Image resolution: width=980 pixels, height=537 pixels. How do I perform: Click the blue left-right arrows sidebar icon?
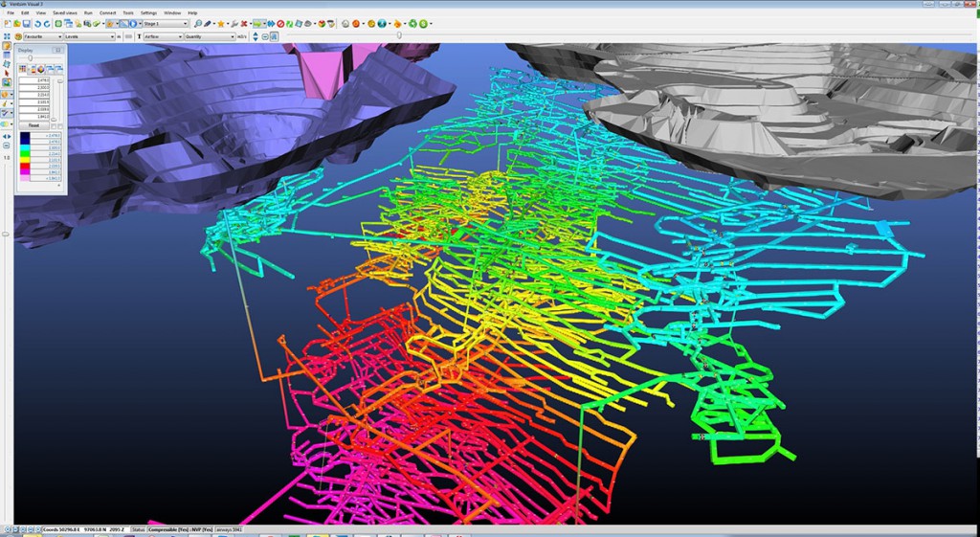pyautogui.click(x=7, y=136)
